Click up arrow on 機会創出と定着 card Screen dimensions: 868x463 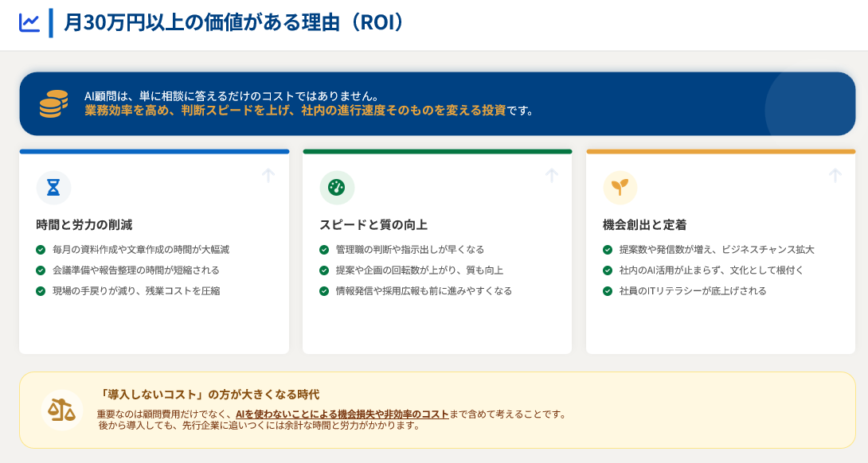(x=835, y=175)
